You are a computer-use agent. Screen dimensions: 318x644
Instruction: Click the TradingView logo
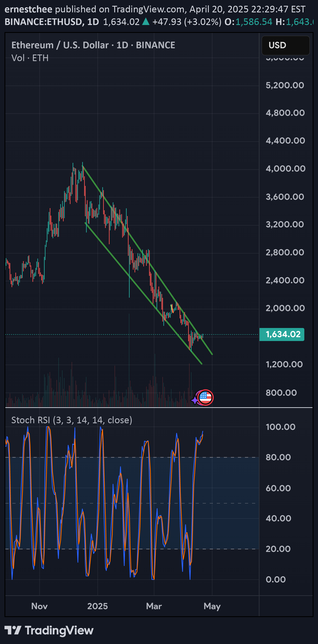point(13,630)
